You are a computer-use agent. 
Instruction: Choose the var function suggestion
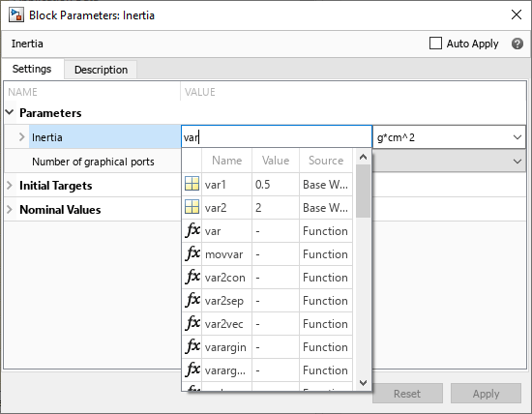click(267, 231)
